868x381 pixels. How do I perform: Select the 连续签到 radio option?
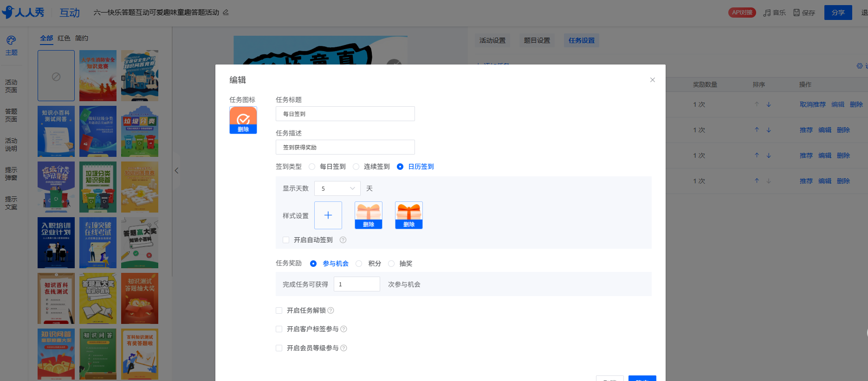356,167
